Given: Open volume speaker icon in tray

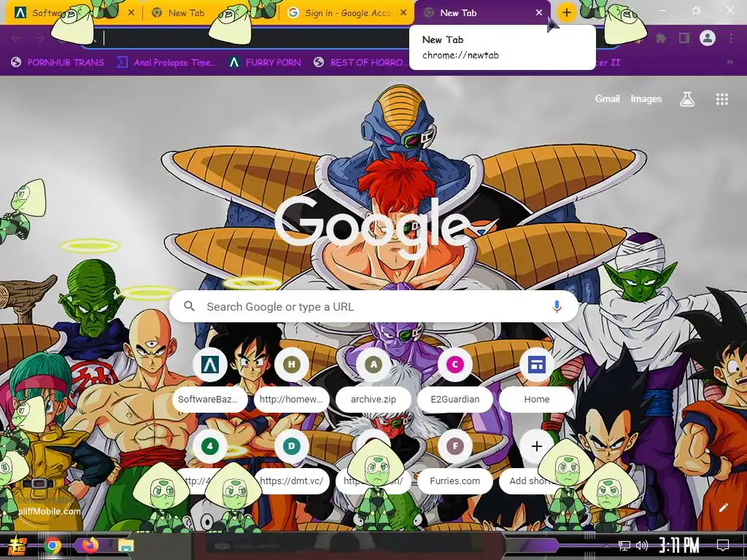Looking at the screenshot, I should pyautogui.click(x=642, y=545).
